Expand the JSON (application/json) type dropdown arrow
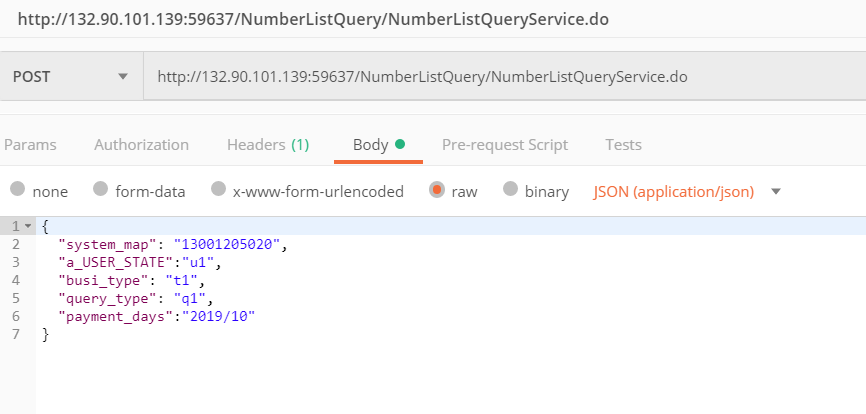This screenshot has height=414, width=866. click(776, 191)
